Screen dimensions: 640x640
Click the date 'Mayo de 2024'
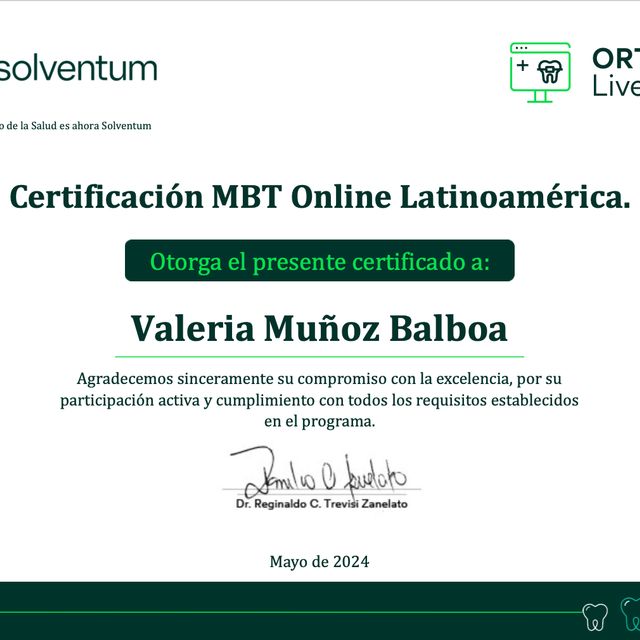coord(319,562)
